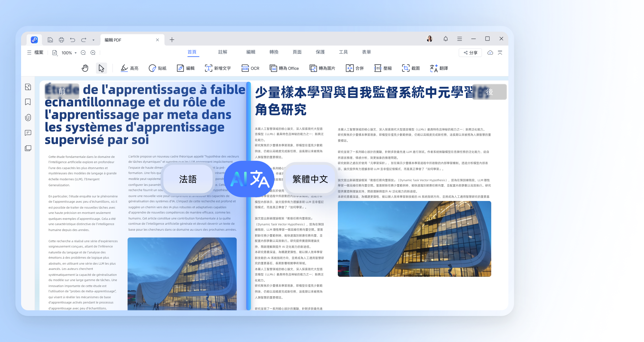Screen dimensions: 644x342
Task: Collapse the ribbon with the top-right icon
Action: click(500, 53)
